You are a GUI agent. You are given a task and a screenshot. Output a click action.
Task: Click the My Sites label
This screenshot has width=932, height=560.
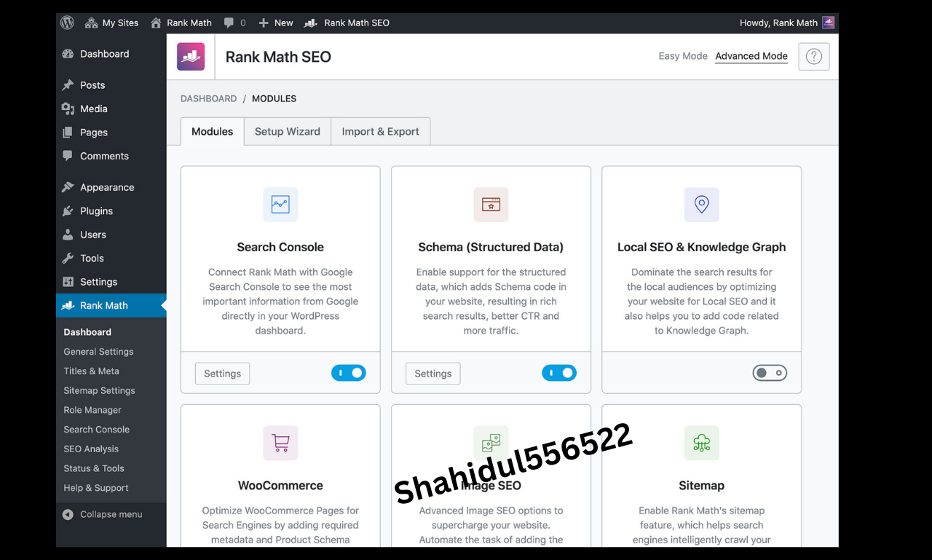pos(120,23)
